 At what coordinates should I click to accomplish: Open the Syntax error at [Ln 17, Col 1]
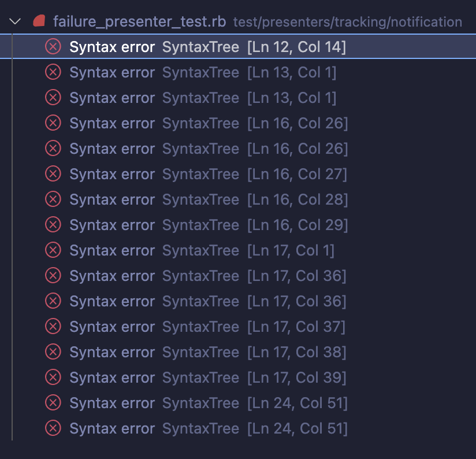click(238, 250)
